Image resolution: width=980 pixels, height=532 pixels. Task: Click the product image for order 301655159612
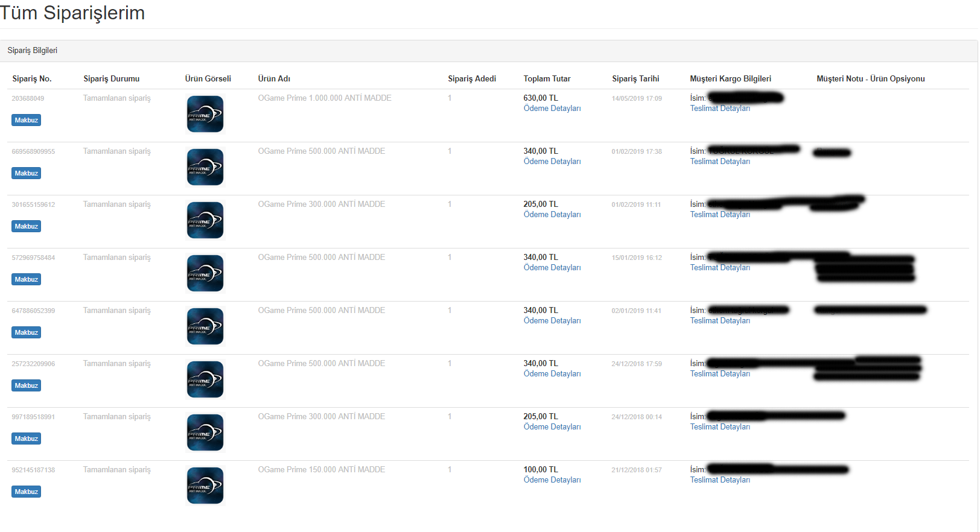coord(205,220)
